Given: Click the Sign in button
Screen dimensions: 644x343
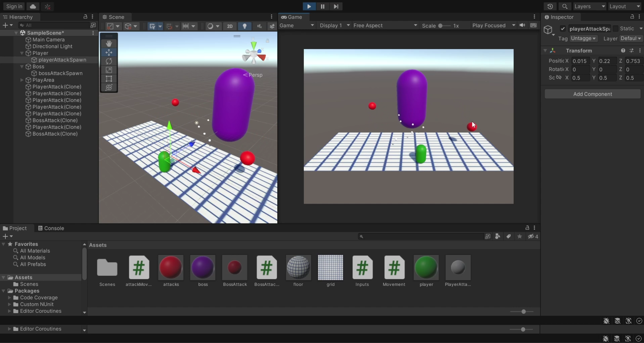Looking at the screenshot, I should tap(14, 6).
